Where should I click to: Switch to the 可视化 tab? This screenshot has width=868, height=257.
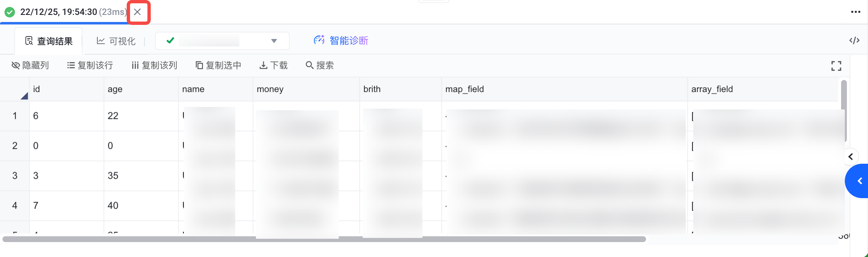(116, 41)
